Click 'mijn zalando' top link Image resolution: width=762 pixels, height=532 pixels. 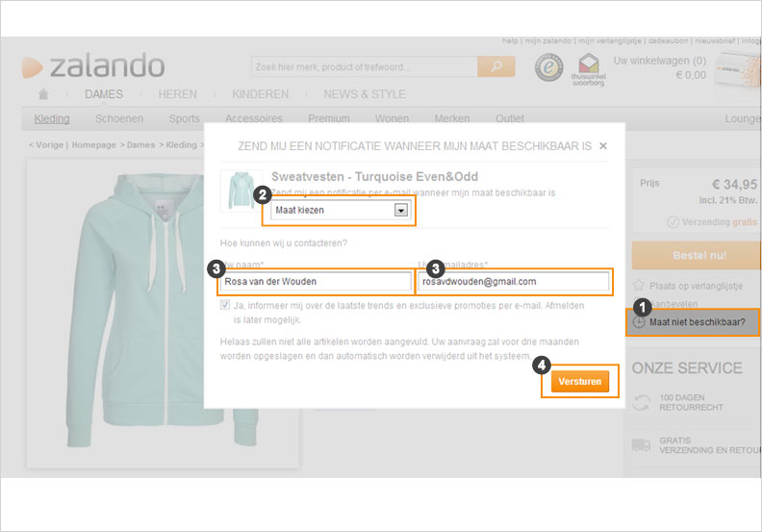coord(547,40)
